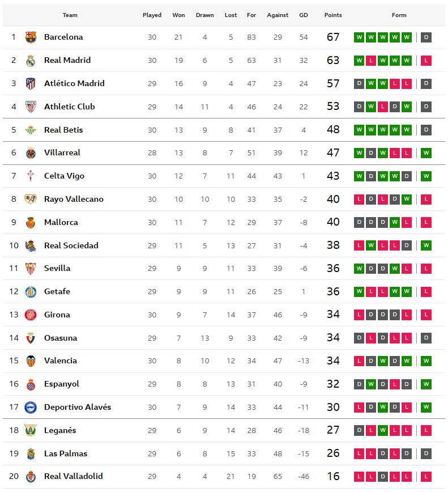Screen dimensions: 448x492
Task: Open the Real Betis team link
Action: [63, 130]
